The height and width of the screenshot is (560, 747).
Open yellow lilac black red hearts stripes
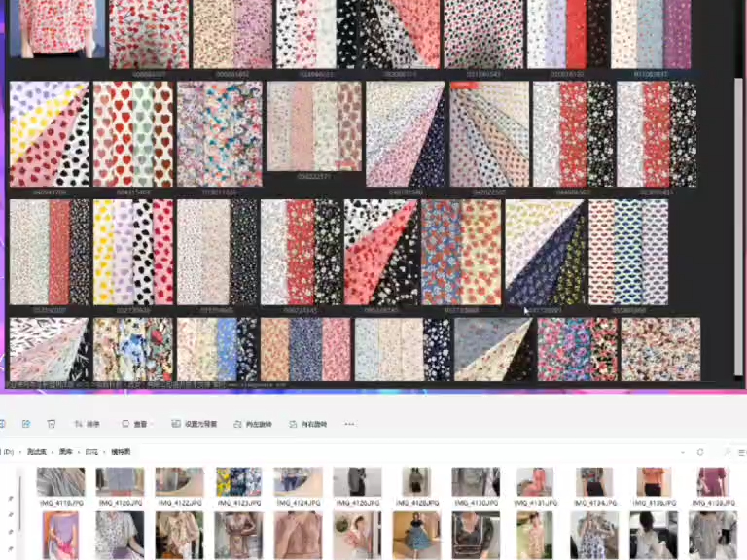point(133,253)
